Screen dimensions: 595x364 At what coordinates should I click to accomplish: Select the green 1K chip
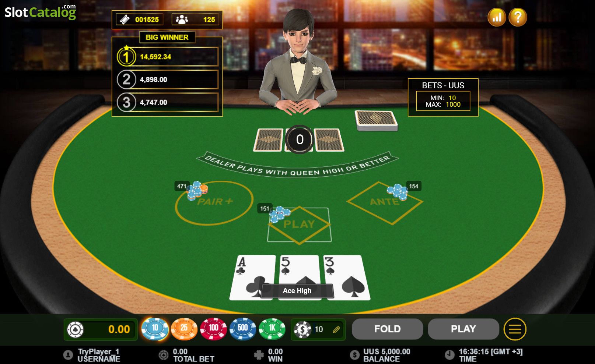[x=272, y=328]
